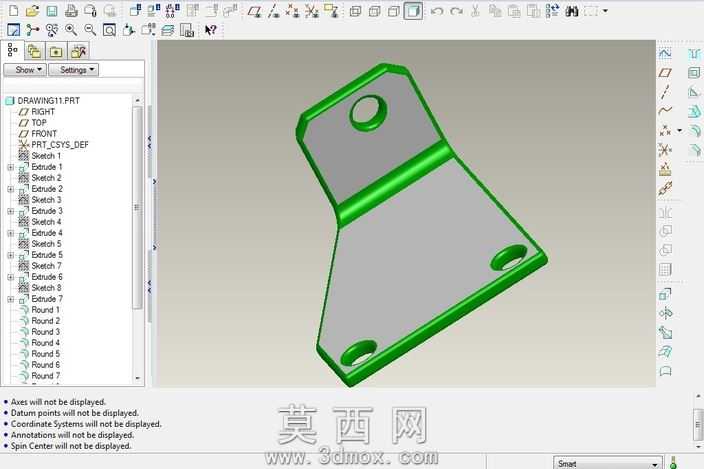The height and width of the screenshot is (469, 704).
Task: Click the Zoom In magnifier
Action: tap(71, 30)
